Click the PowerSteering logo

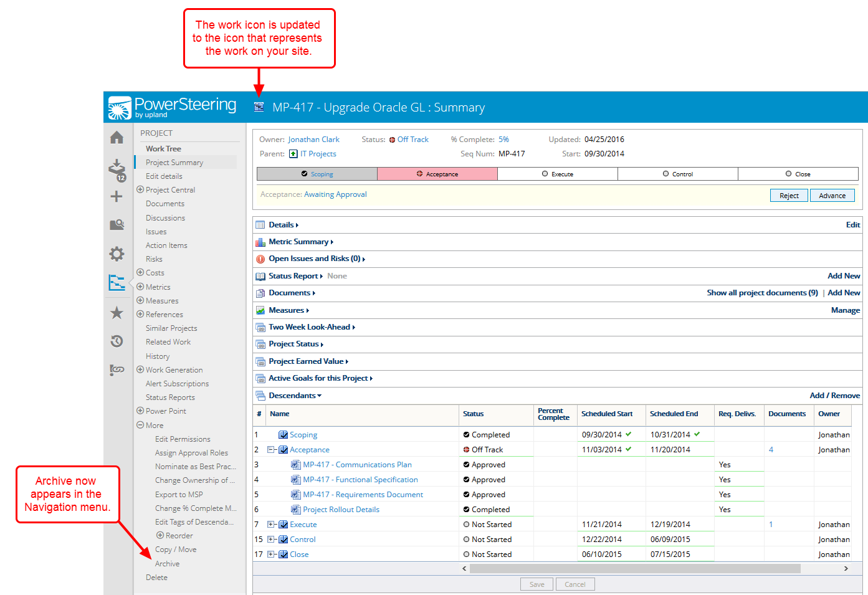[x=173, y=107]
